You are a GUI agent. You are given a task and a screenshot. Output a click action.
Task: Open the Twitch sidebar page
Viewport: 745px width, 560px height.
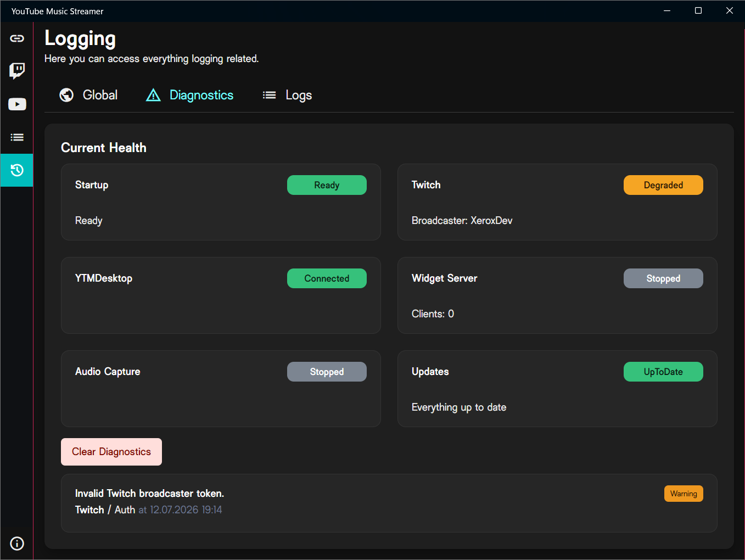click(17, 71)
